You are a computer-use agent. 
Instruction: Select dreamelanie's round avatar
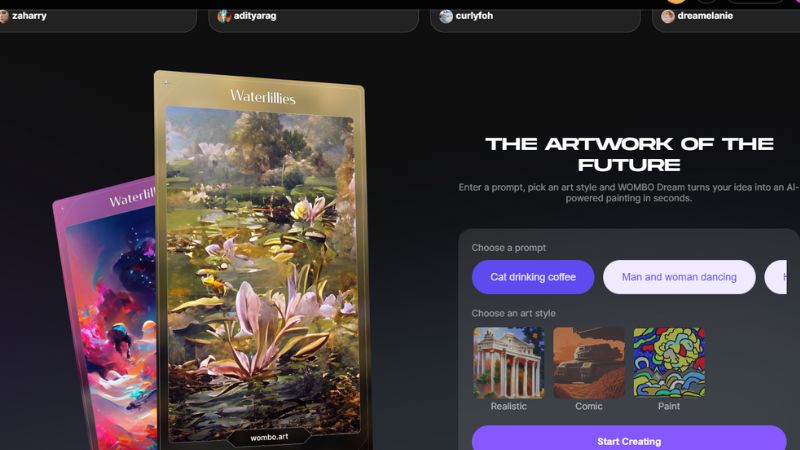click(x=668, y=16)
